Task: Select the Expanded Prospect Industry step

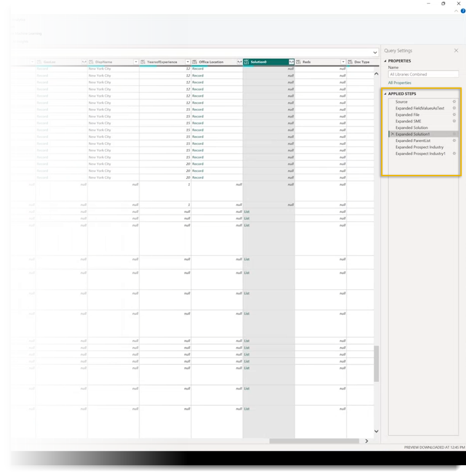Action: [x=419, y=147]
